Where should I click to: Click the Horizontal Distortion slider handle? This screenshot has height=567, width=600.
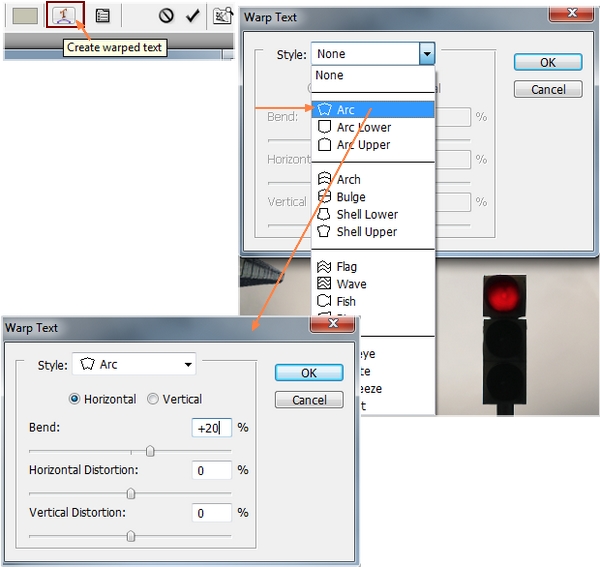click(x=131, y=494)
